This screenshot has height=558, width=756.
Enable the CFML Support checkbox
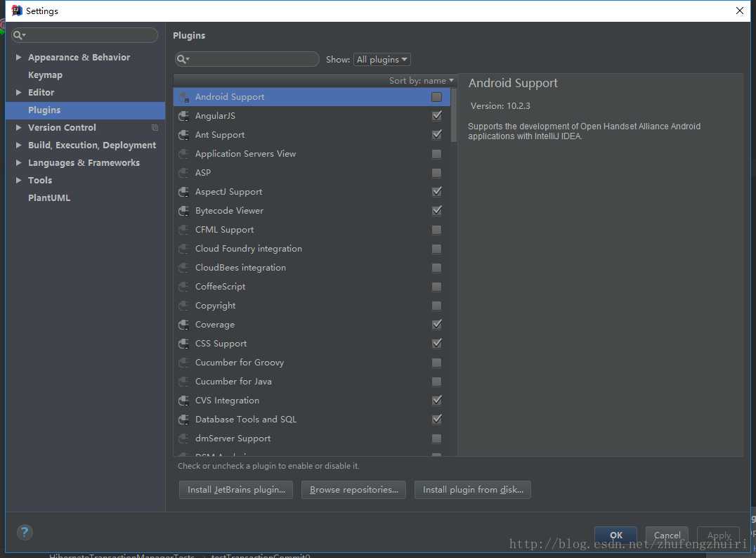[436, 230]
